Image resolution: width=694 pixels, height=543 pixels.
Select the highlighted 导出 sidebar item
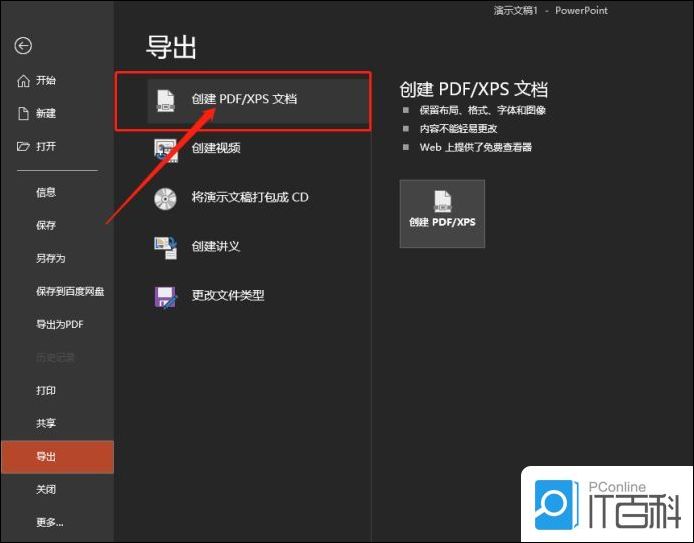58,457
